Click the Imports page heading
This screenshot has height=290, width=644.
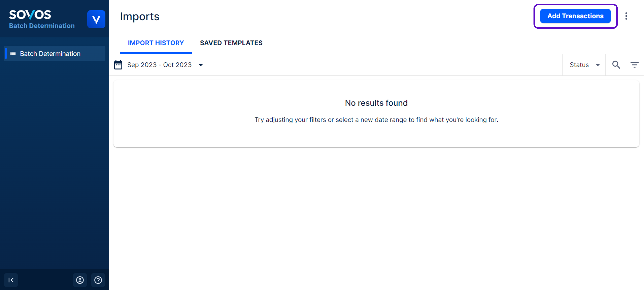point(140,16)
